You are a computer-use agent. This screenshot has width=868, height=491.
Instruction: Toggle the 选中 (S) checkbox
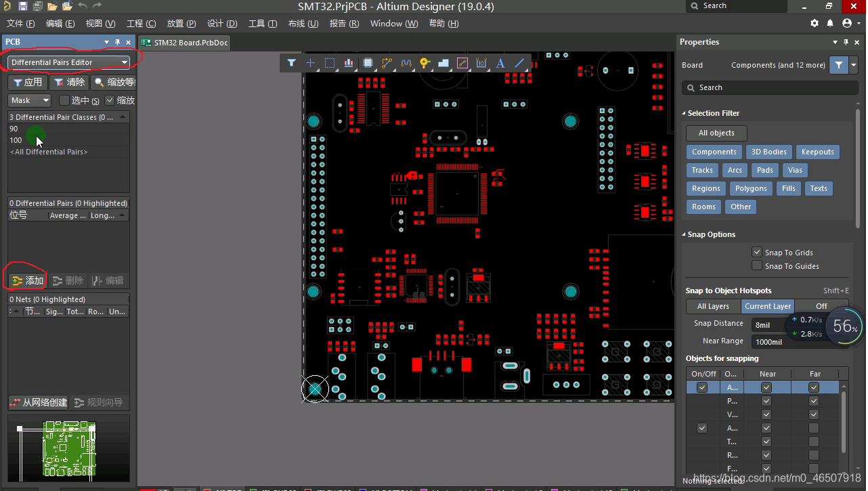[x=64, y=100]
